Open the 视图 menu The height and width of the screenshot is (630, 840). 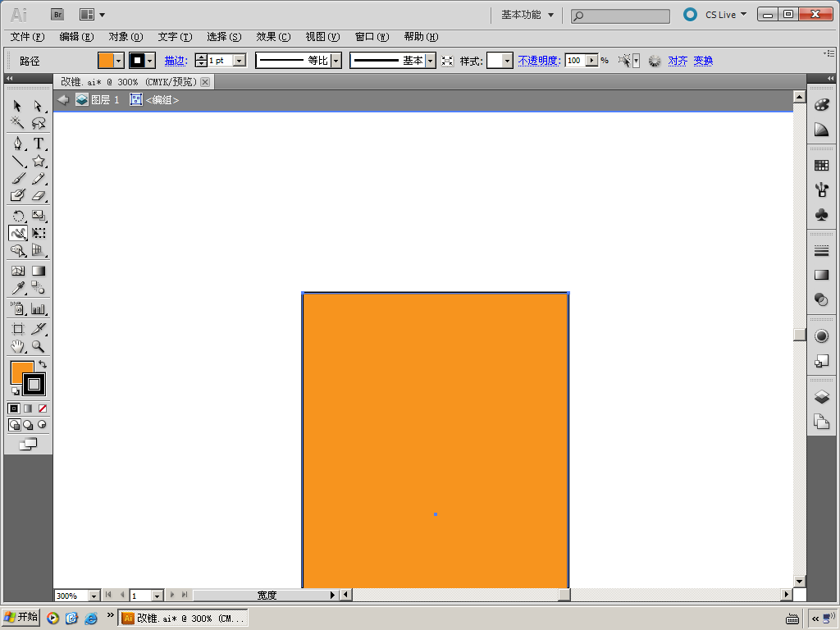(322, 37)
